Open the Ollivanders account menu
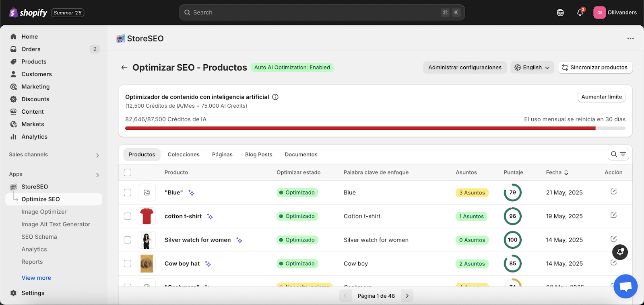This screenshot has width=644, height=305. (615, 12)
